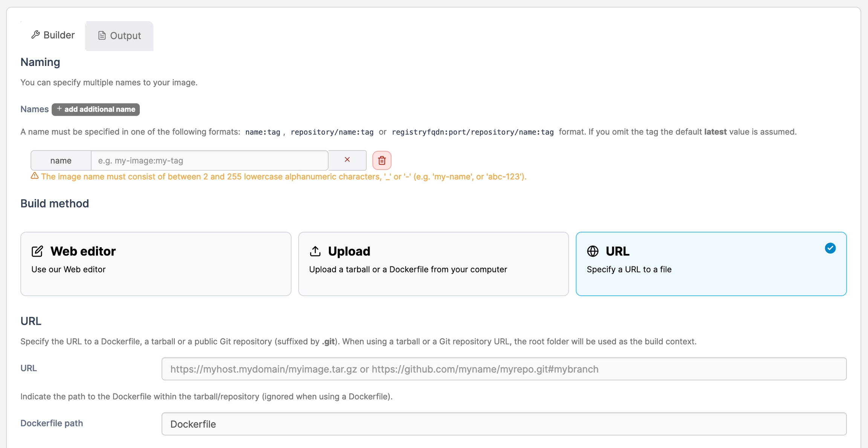Click the Upload arrow icon
This screenshot has width=868, height=448.
tap(315, 251)
